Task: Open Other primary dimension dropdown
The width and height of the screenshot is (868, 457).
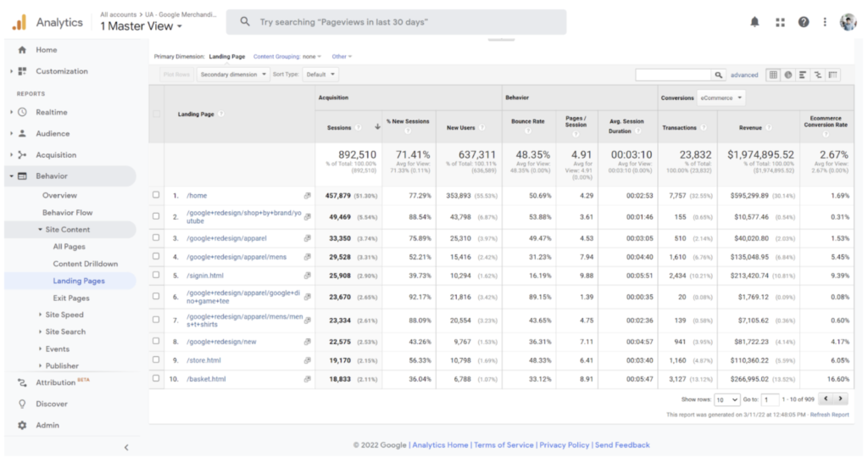Action: coord(342,57)
